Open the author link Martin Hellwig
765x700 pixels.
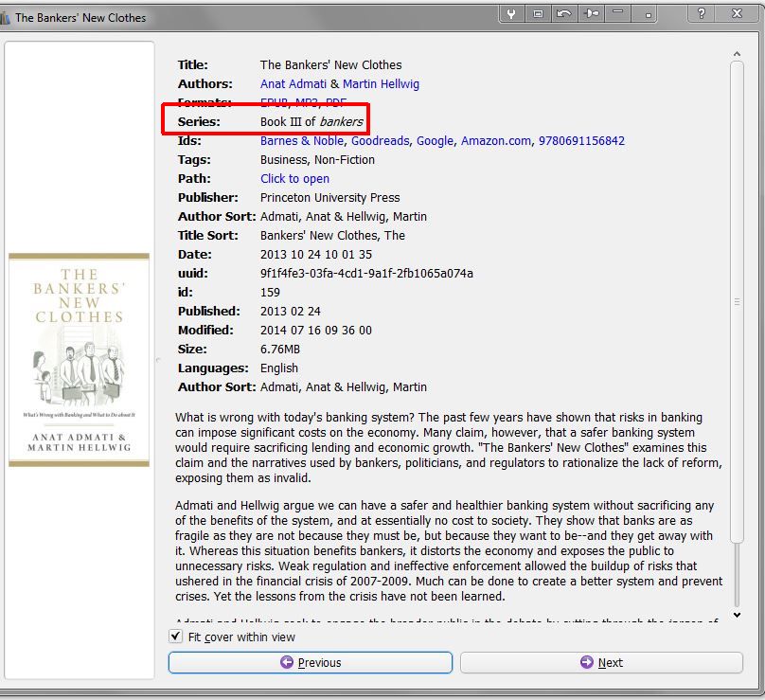pos(381,84)
